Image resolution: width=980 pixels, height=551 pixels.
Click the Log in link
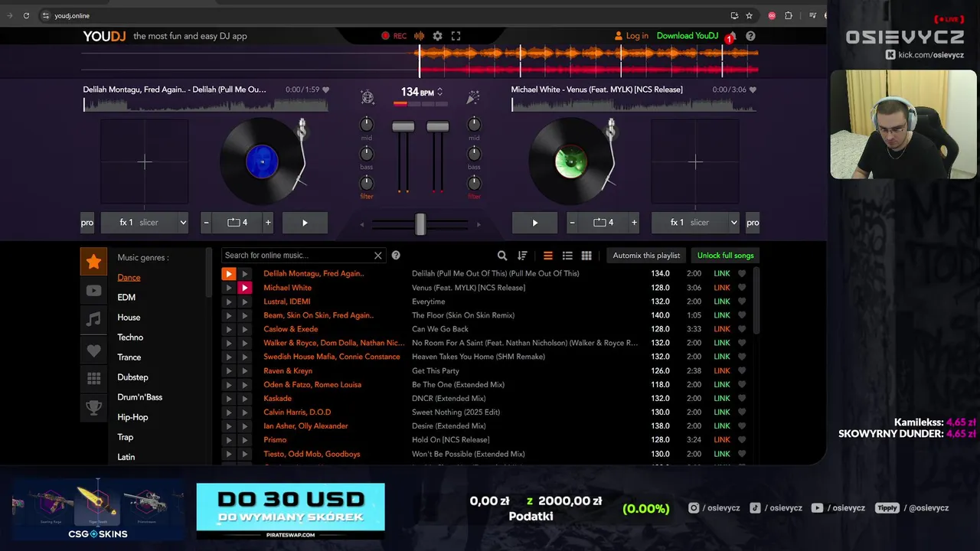click(x=631, y=36)
